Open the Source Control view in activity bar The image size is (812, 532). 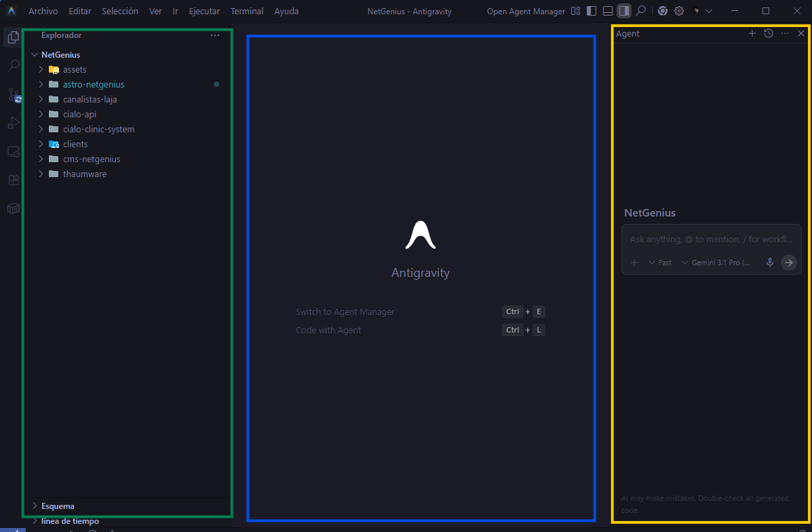[13, 94]
